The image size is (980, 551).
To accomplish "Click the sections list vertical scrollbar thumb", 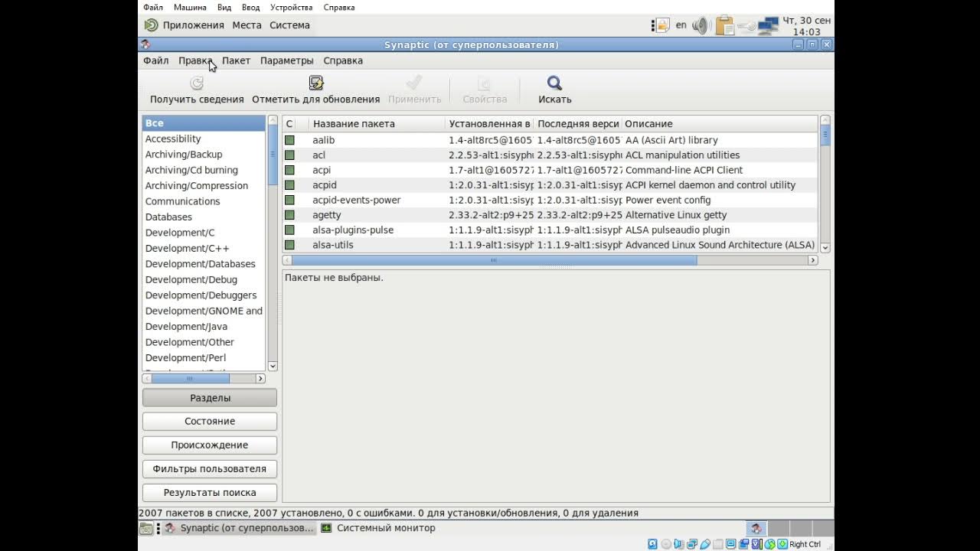I will pos(273,154).
